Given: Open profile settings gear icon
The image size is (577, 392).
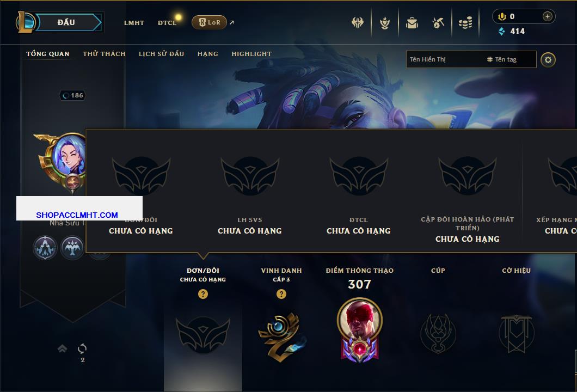Looking at the screenshot, I should point(548,60).
